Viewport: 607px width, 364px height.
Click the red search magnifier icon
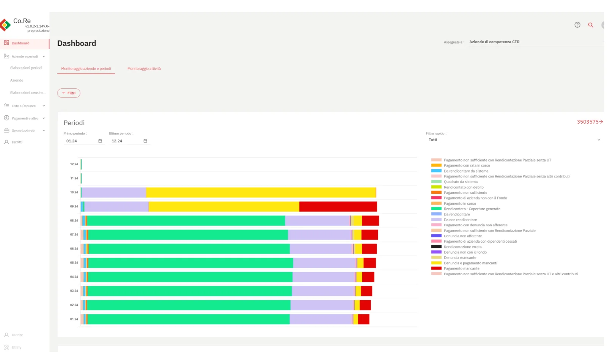coord(590,25)
